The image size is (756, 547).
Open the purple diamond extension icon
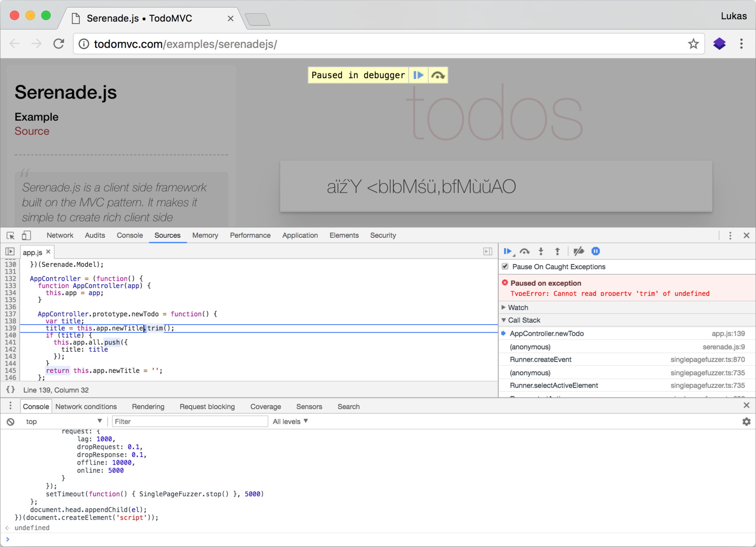pyautogui.click(x=720, y=44)
